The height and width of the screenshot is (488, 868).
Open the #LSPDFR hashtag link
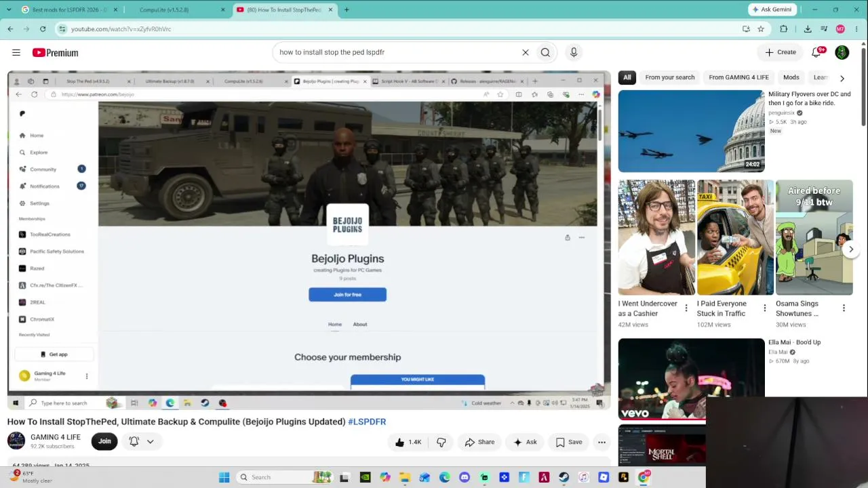(x=367, y=422)
